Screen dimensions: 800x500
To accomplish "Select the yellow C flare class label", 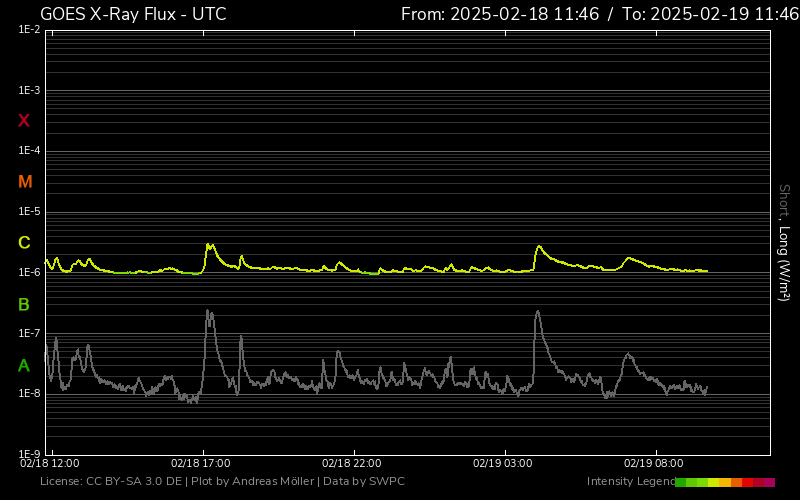I will [x=24, y=243].
